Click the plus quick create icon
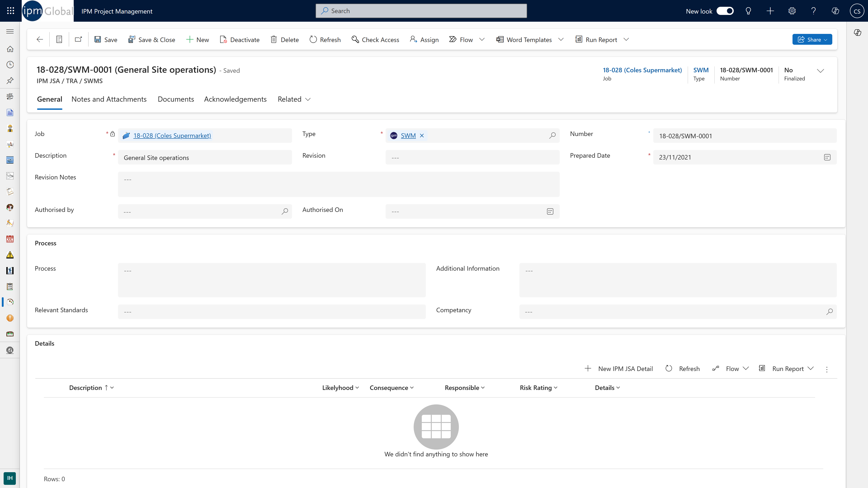 click(770, 11)
